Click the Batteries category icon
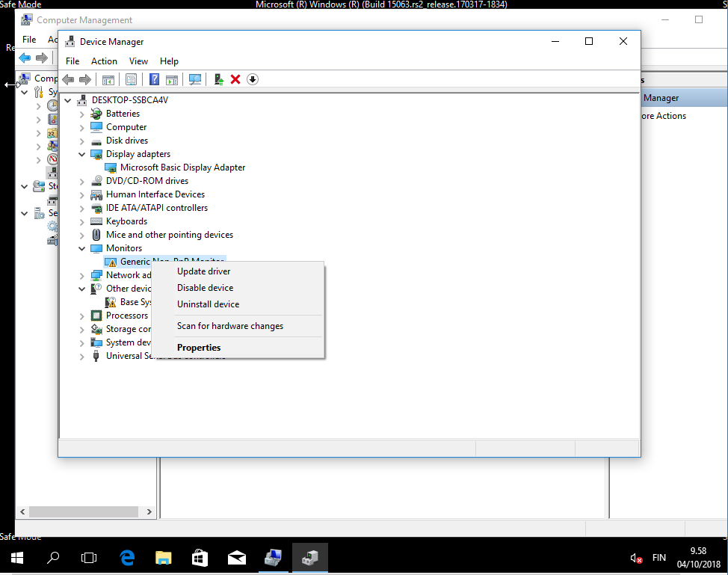The height and width of the screenshot is (575, 728). pyautogui.click(x=96, y=114)
